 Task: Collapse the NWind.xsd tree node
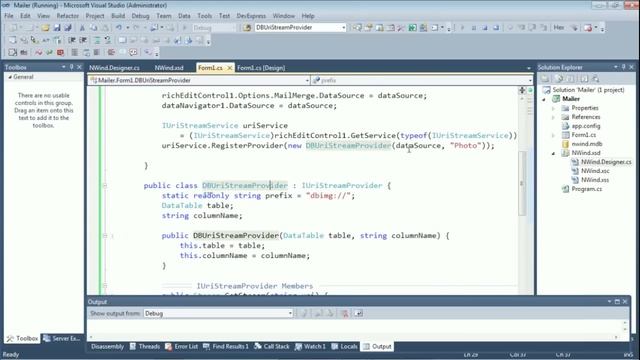553,153
